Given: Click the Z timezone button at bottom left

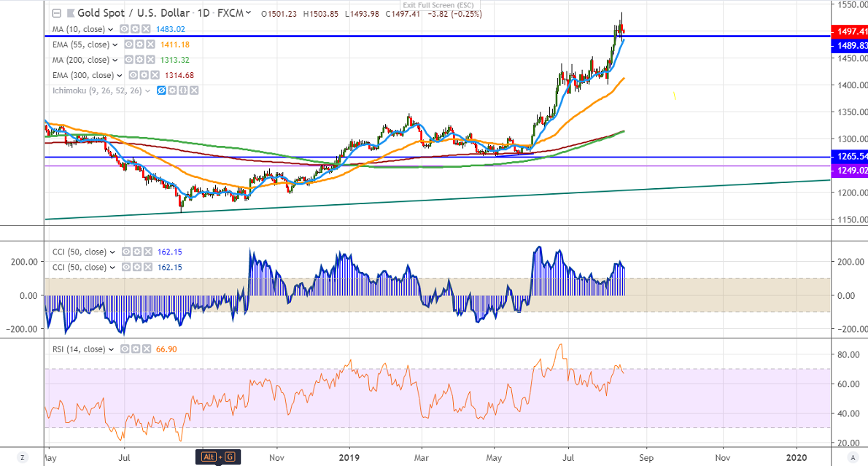Looking at the screenshot, I should [x=22, y=458].
